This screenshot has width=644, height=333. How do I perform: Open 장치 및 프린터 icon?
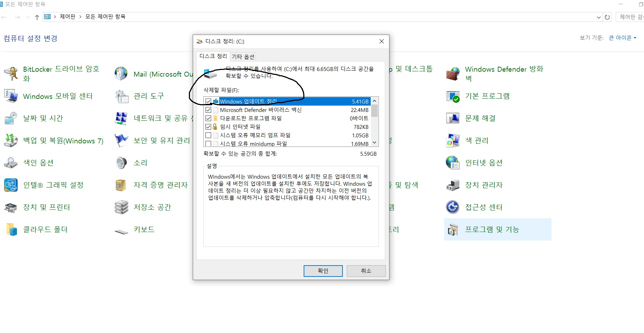[x=11, y=207]
